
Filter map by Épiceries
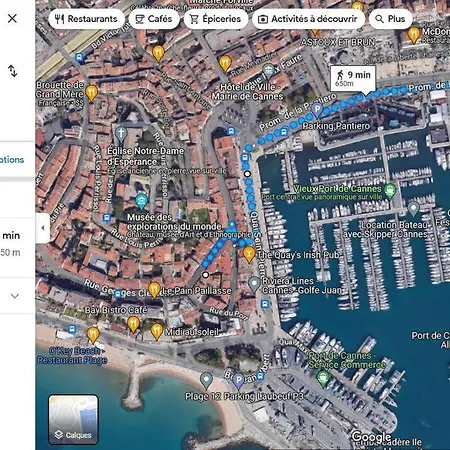tap(216, 19)
